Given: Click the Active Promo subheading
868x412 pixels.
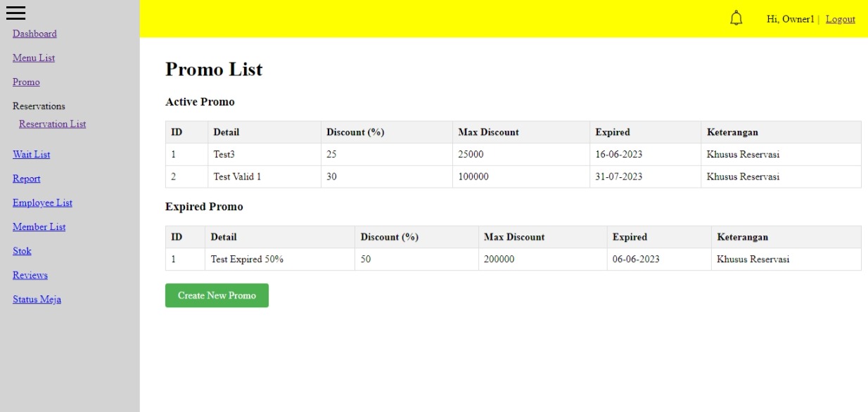Looking at the screenshot, I should tap(200, 102).
